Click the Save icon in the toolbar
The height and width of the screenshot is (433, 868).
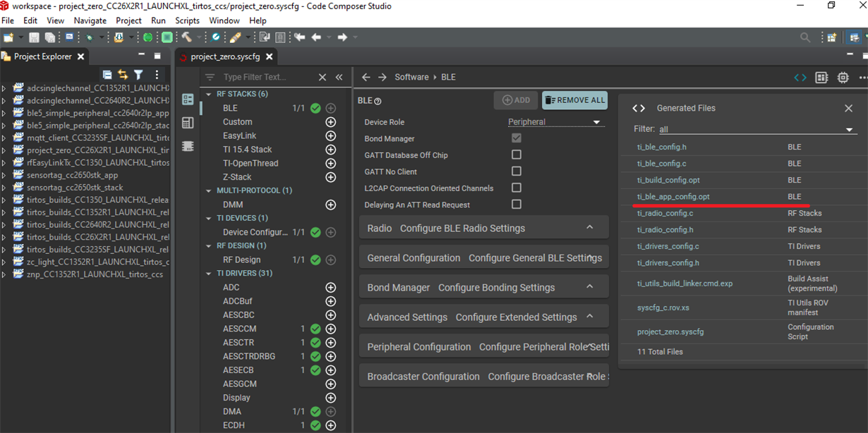(x=35, y=37)
